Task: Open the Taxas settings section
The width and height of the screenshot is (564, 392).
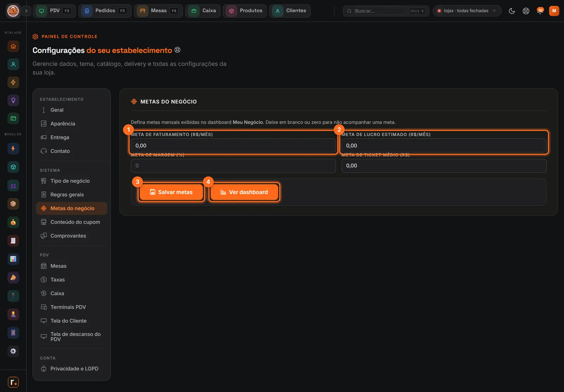Action: [72, 280]
